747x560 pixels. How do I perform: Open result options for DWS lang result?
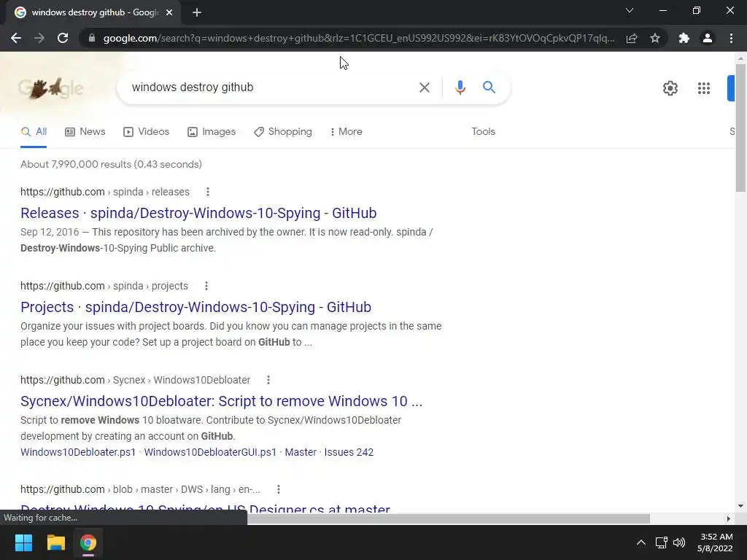pos(278,489)
